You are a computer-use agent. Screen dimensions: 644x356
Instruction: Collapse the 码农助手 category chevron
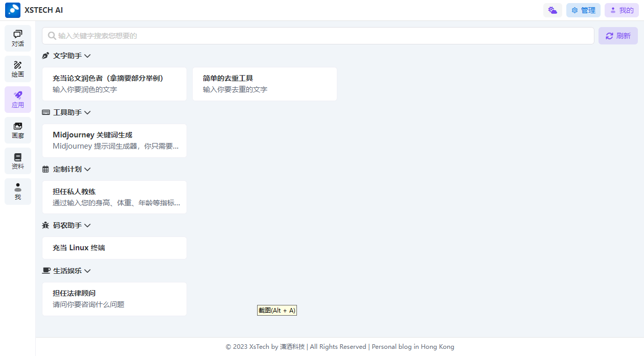click(87, 225)
